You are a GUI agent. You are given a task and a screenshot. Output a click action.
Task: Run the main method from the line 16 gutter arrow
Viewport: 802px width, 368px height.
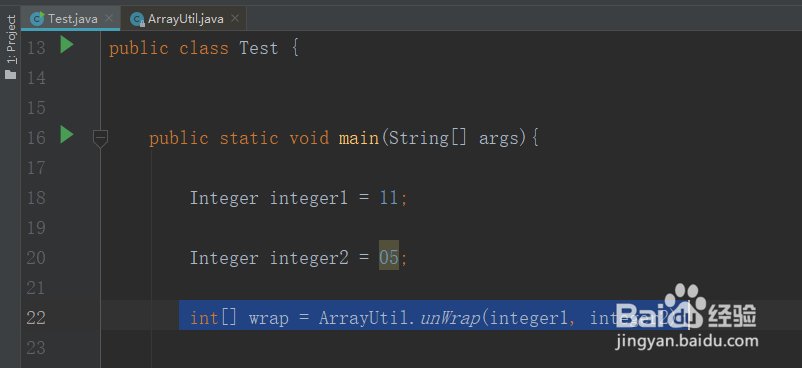click(x=67, y=135)
